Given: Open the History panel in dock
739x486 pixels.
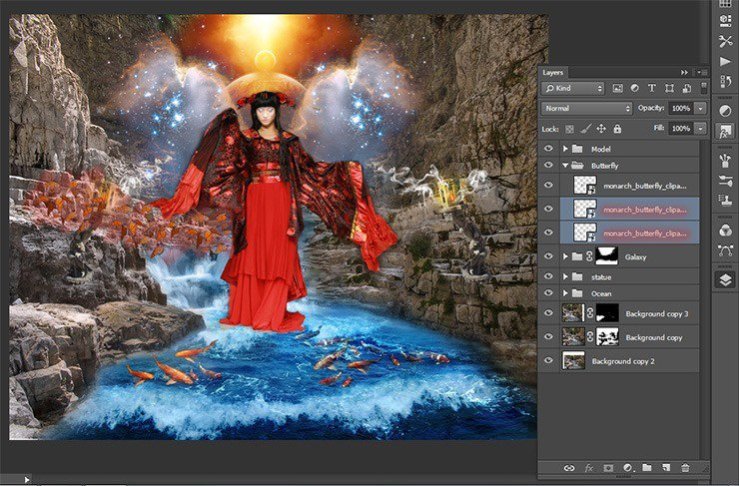Looking at the screenshot, I should [725, 82].
